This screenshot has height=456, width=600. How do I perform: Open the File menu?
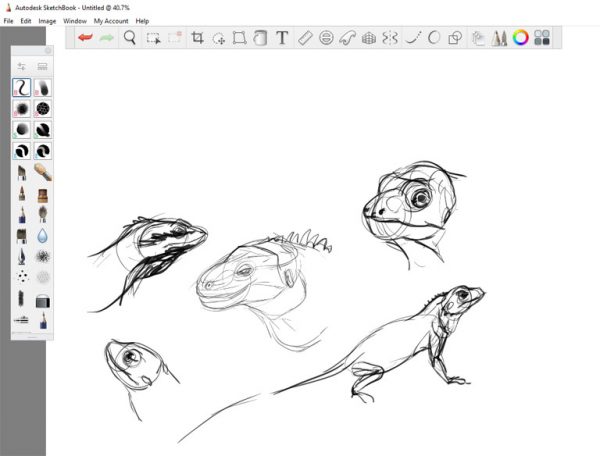pyautogui.click(x=8, y=20)
